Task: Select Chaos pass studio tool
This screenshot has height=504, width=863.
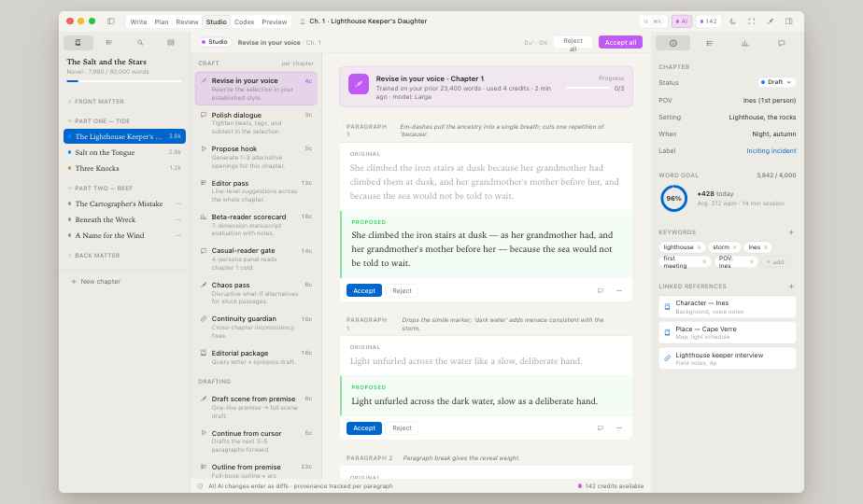Action: click(x=256, y=293)
